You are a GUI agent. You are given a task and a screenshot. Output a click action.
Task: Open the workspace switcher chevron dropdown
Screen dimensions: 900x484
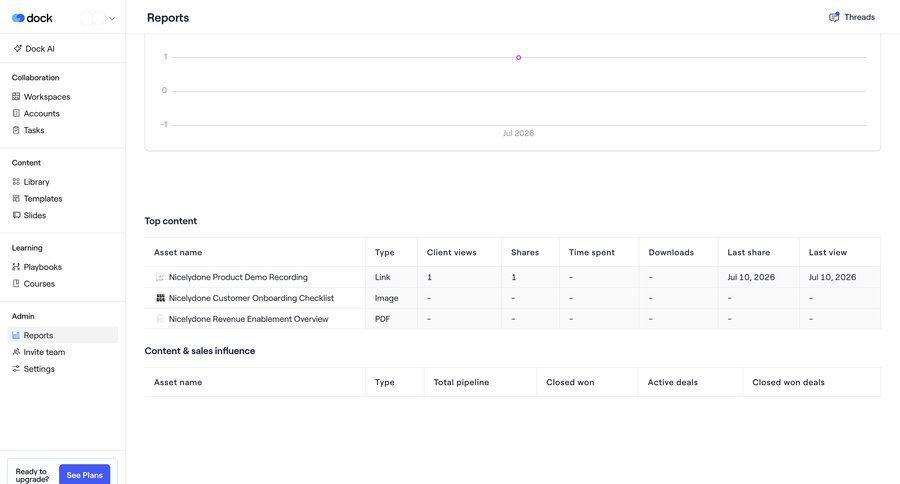coord(112,18)
